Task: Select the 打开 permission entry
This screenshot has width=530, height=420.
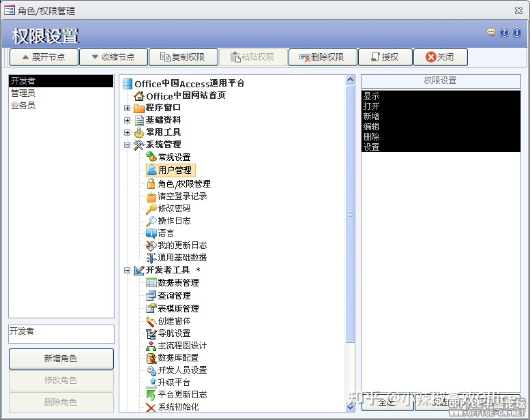Action: [441, 106]
